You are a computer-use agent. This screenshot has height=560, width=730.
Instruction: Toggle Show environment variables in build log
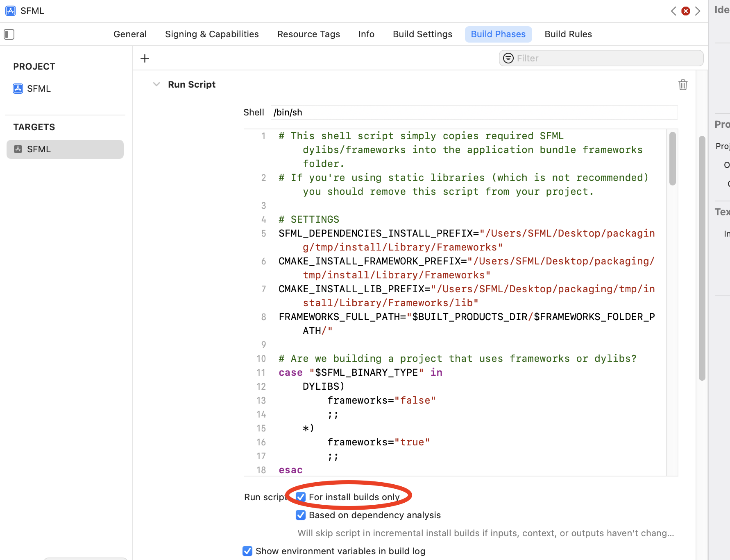point(247,551)
